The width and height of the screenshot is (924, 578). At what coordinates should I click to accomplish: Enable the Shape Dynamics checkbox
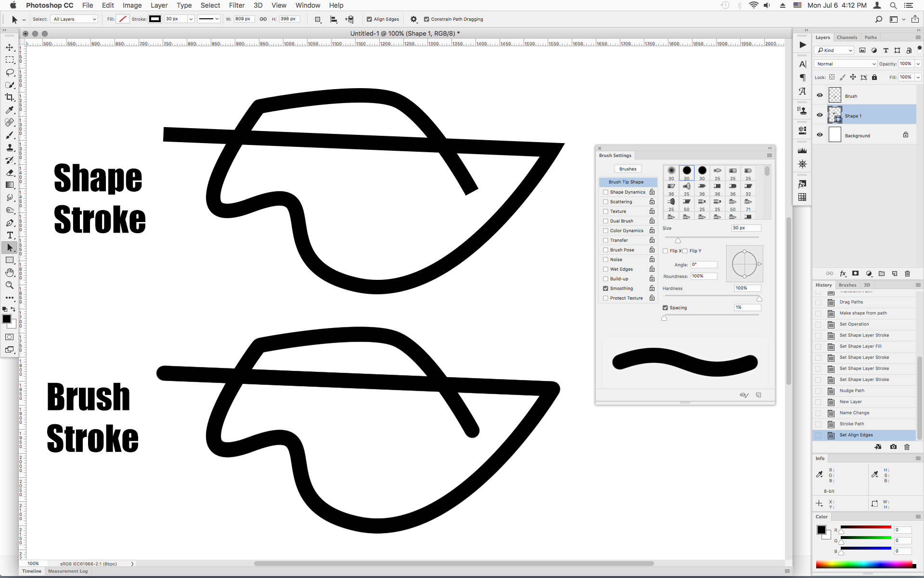click(x=605, y=192)
